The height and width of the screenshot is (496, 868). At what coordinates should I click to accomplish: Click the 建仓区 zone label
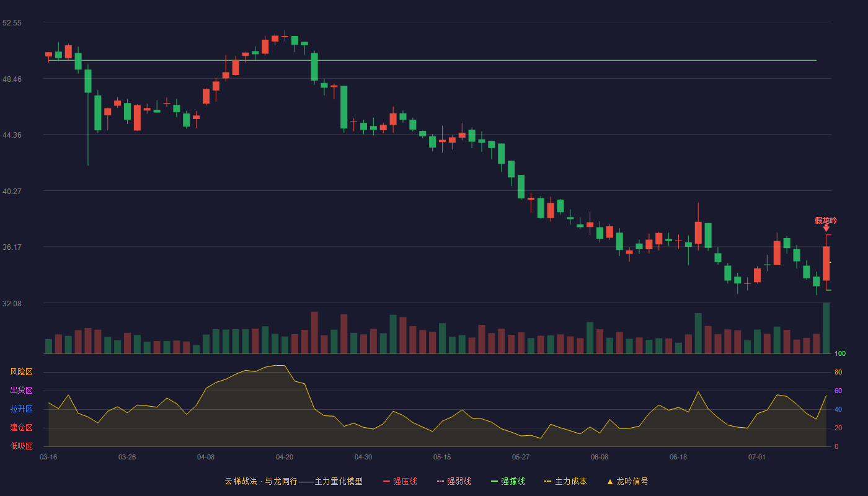tap(21, 428)
